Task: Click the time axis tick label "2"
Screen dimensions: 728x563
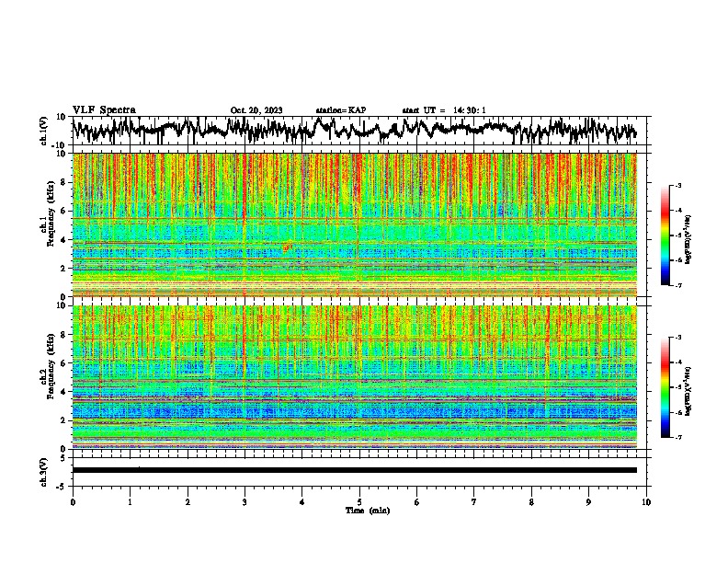Action: 188,502
